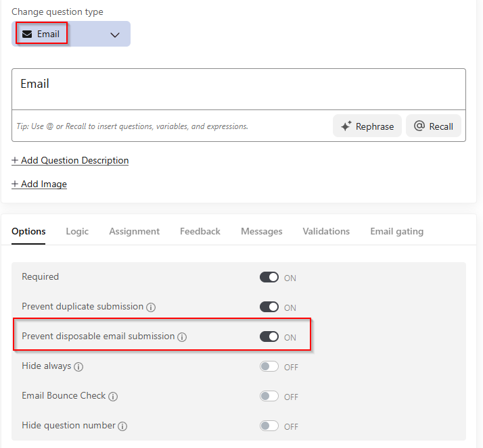Screen dimensions: 483x448
Task: Click info icon beside Prevent duplicate submission
Action: [x=151, y=307]
